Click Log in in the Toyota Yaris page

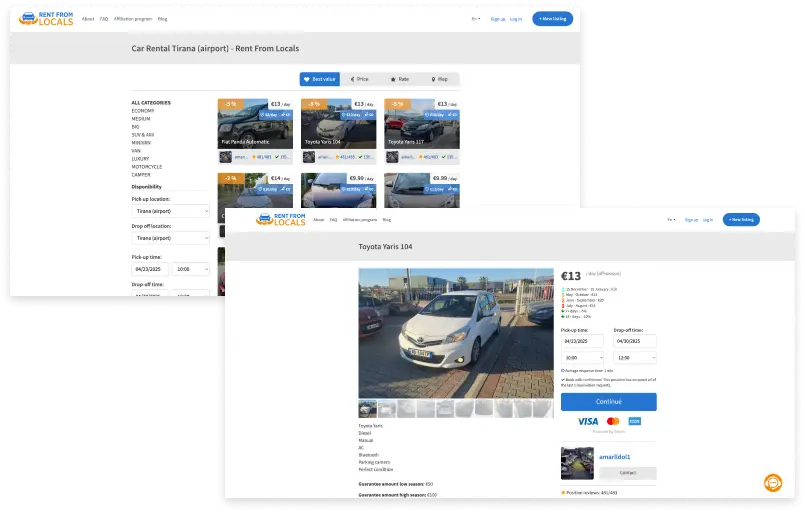coord(707,220)
